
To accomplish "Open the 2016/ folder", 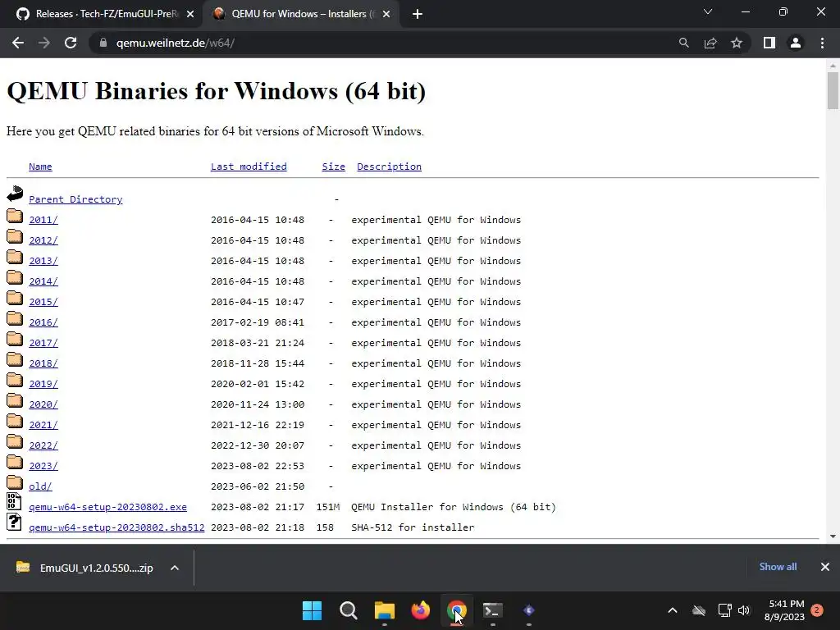I will (x=43, y=322).
